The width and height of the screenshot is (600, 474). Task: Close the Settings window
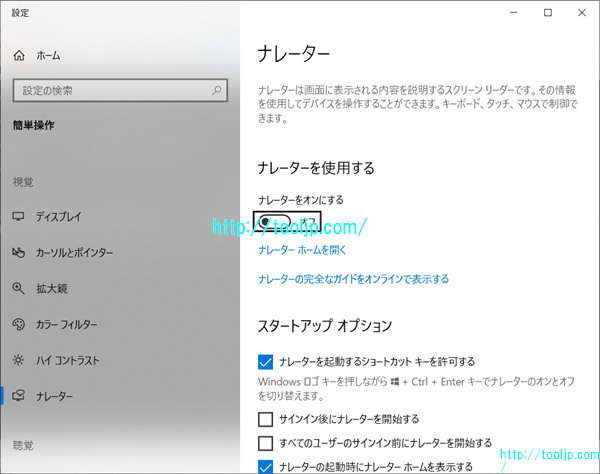click(x=582, y=13)
